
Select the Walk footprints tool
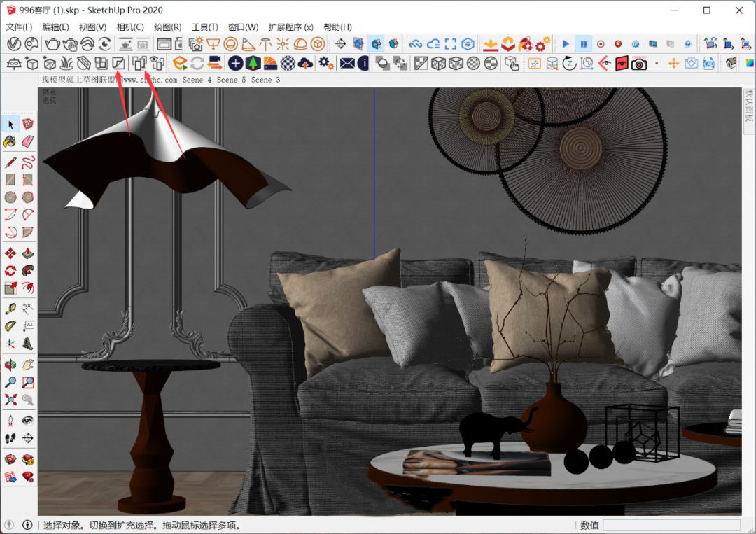tap(10, 438)
